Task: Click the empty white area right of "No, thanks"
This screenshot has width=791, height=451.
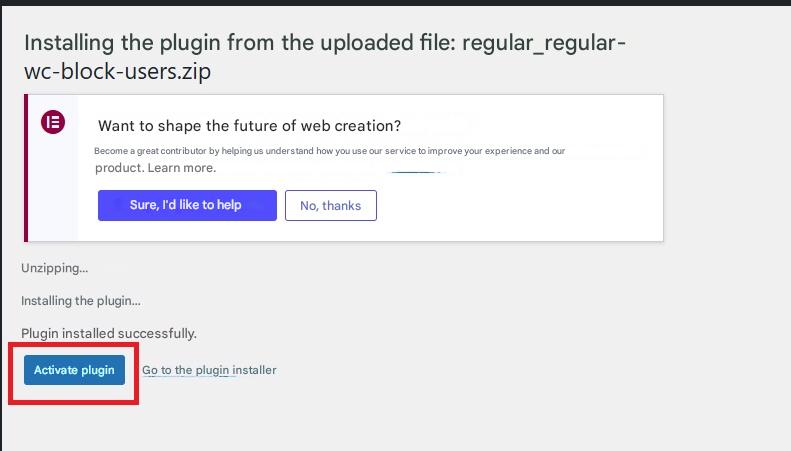Action: click(520, 205)
